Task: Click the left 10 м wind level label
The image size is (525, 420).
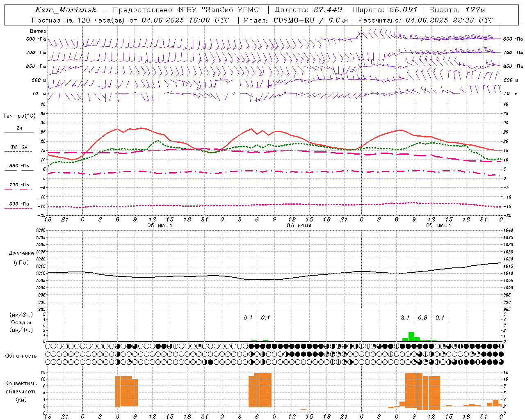Action: 39,94
